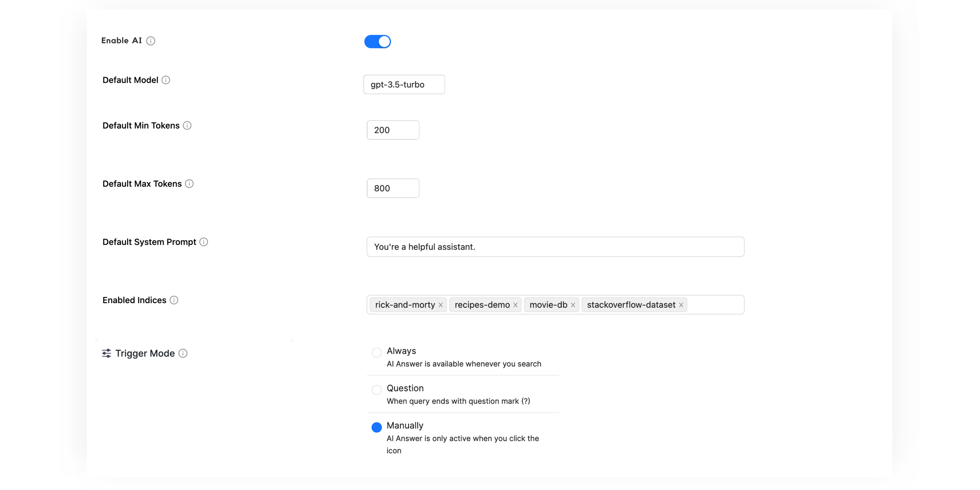This screenshot has width=980, height=490.
Task: Select the Question trigger mode radio
Action: (377, 390)
